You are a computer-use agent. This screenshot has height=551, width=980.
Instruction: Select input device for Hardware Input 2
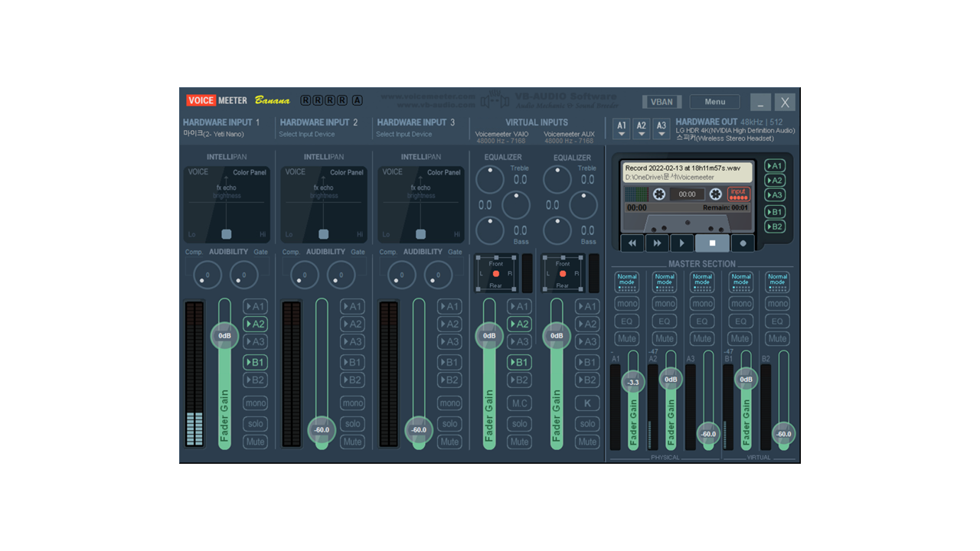pos(307,134)
